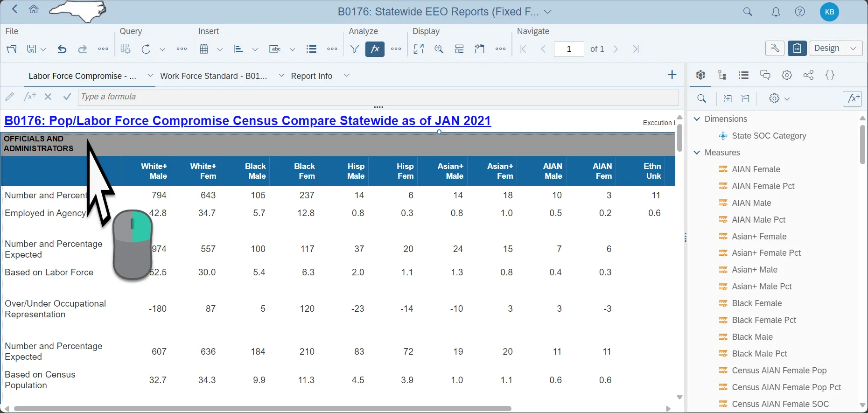
Task: Switch to Work Force Standard tab
Action: click(213, 76)
